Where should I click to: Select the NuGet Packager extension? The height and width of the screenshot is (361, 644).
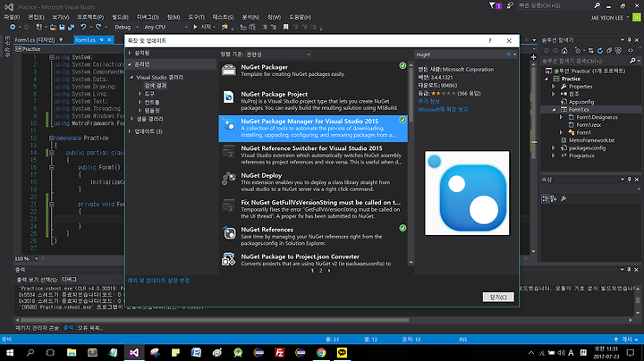point(313,74)
